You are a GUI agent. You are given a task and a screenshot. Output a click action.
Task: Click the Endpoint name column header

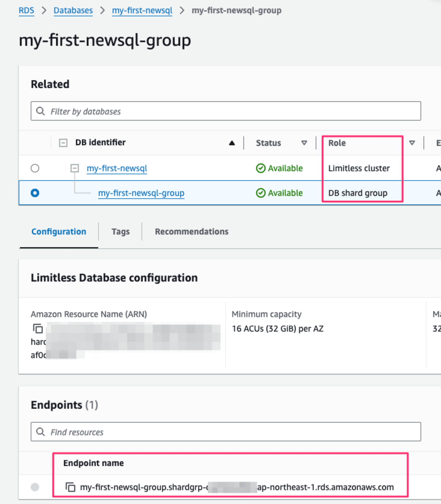coord(93,463)
